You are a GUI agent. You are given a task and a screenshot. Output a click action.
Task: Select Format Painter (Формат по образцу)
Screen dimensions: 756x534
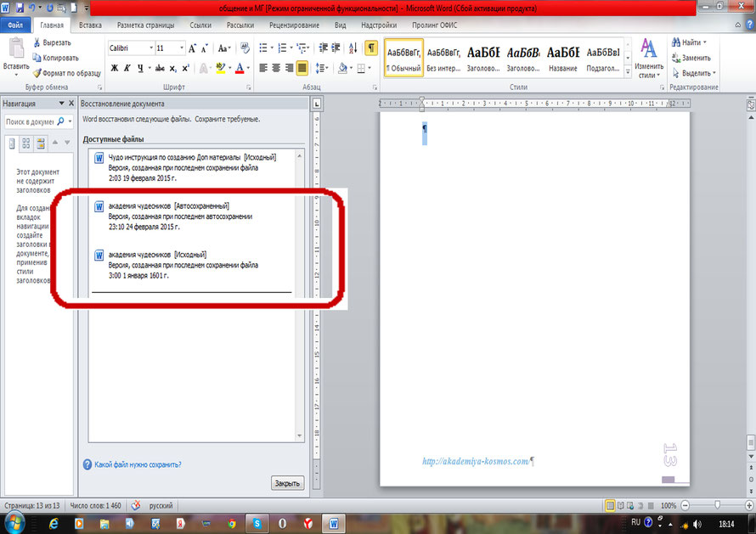(x=67, y=73)
